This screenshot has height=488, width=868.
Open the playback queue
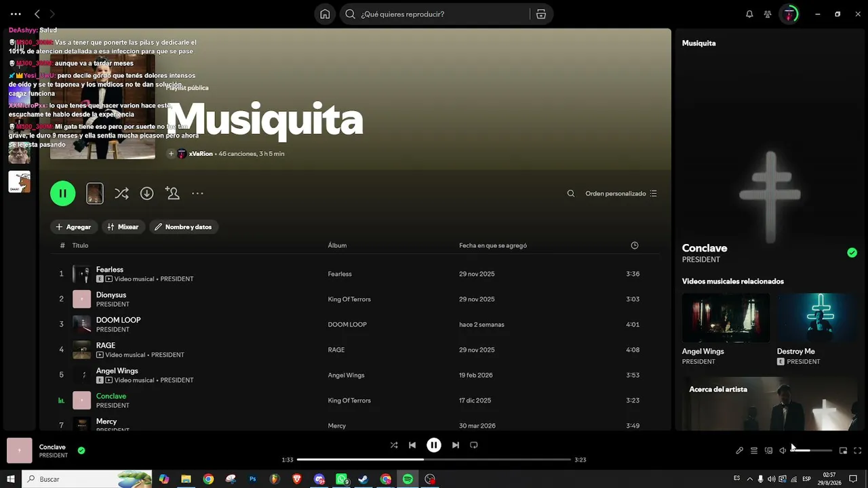click(x=754, y=451)
